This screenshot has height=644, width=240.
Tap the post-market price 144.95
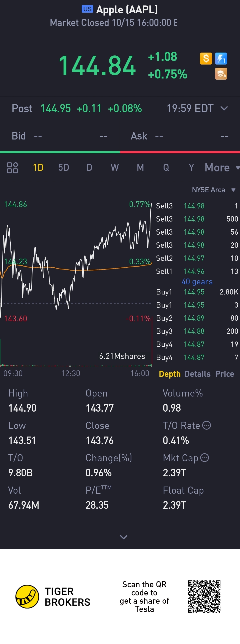click(56, 108)
